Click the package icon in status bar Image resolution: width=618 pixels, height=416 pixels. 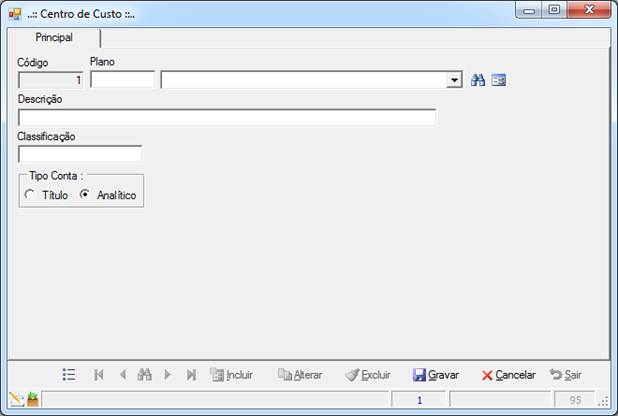(x=33, y=399)
